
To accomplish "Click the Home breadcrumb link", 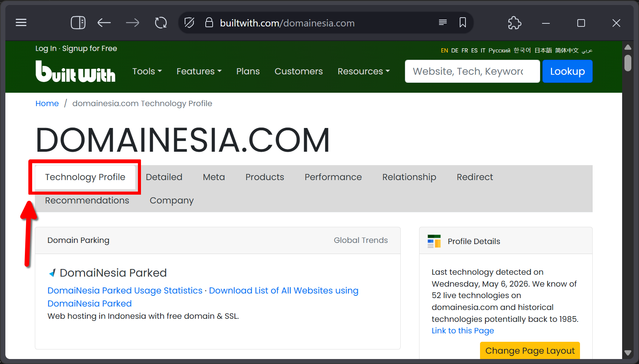I will pyautogui.click(x=47, y=103).
